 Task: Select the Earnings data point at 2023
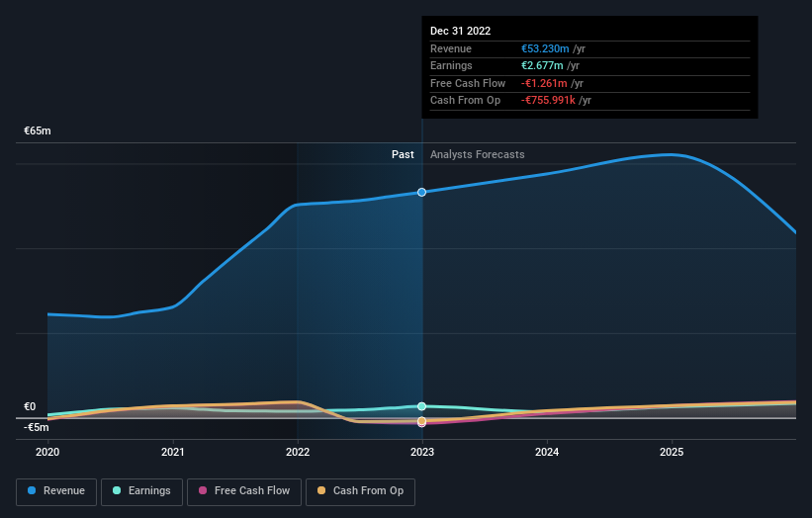(422, 406)
